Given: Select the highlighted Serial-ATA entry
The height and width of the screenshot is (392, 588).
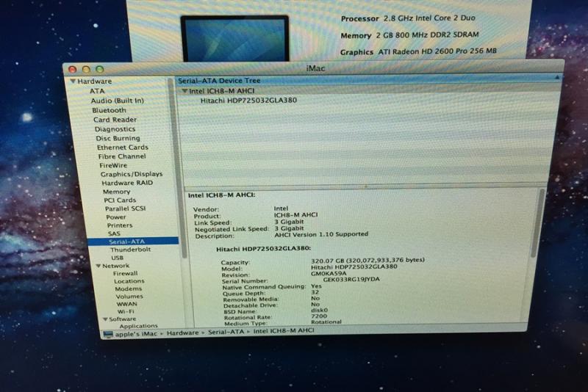Looking at the screenshot, I should click(x=133, y=242).
